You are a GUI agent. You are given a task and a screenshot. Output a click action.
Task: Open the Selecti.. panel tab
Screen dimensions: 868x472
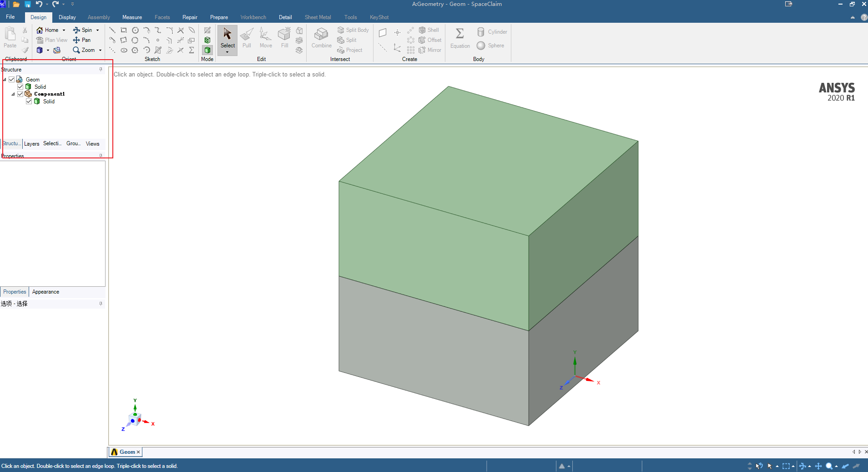point(52,143)
